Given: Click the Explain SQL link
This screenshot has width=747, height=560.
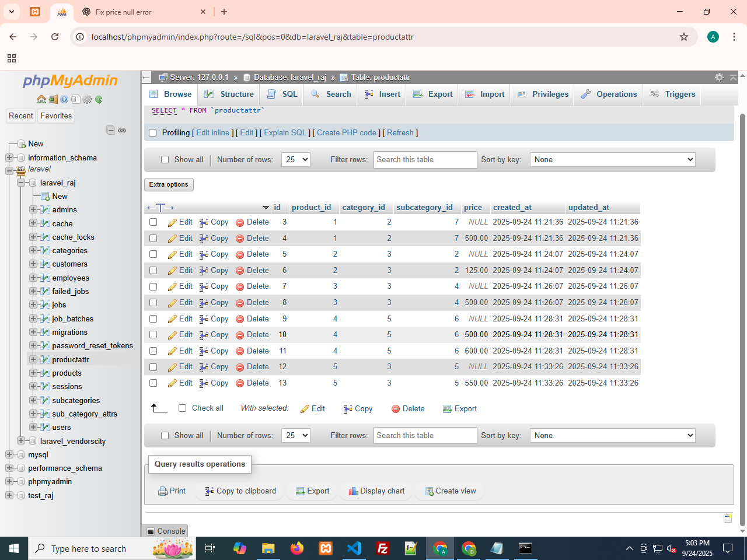Looking at the screenshot, I should click(x=285, y=133).
